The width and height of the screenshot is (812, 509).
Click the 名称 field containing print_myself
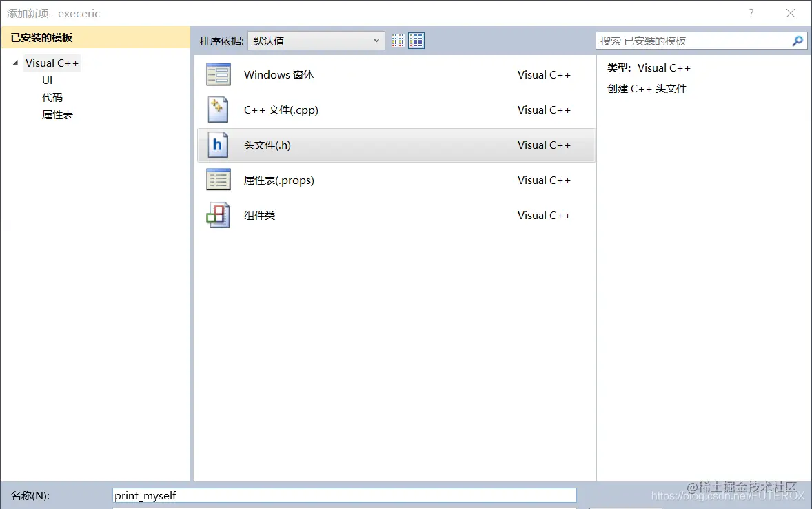tap(345, 495)
